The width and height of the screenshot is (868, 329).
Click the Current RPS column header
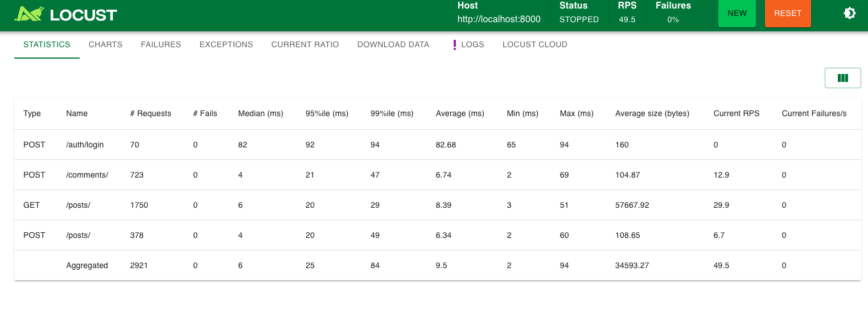pyautogui.click(x=736, y=113)
